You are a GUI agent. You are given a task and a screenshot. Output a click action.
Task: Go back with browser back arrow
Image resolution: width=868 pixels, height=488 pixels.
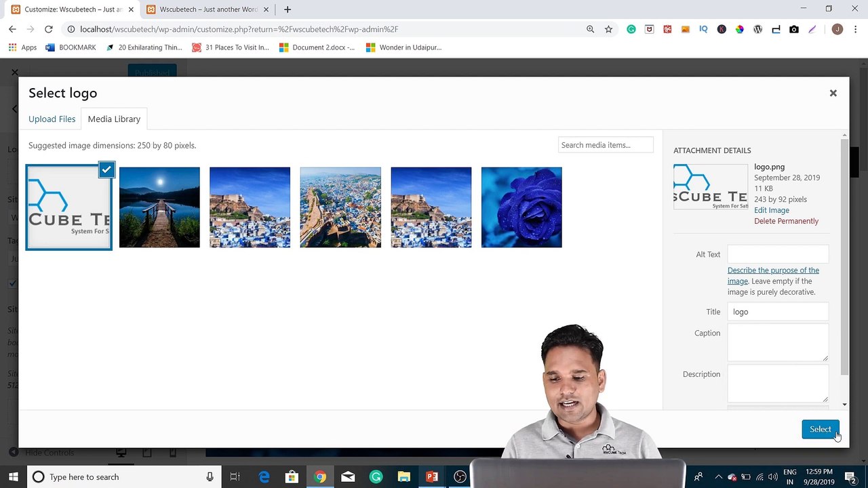12,29
